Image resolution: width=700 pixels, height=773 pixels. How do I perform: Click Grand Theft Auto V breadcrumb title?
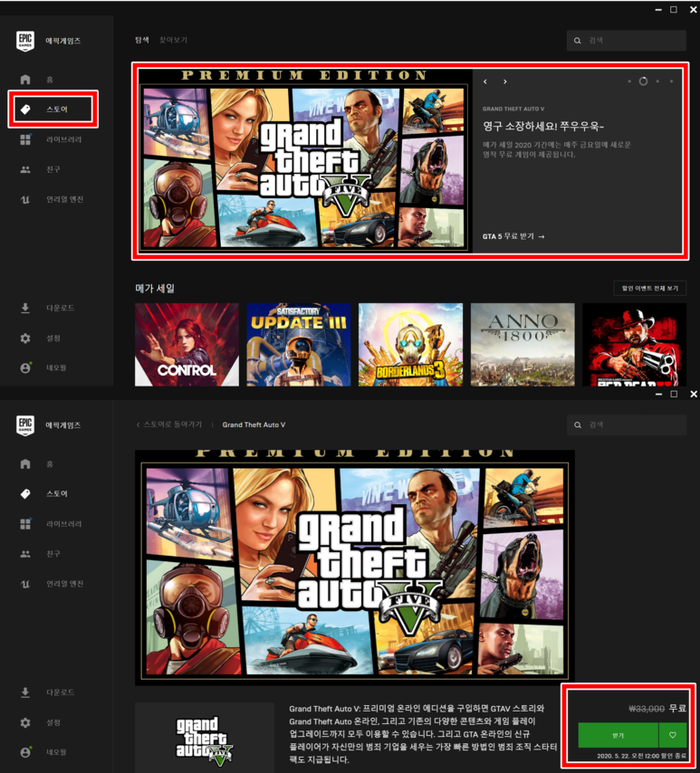(254, 425)
